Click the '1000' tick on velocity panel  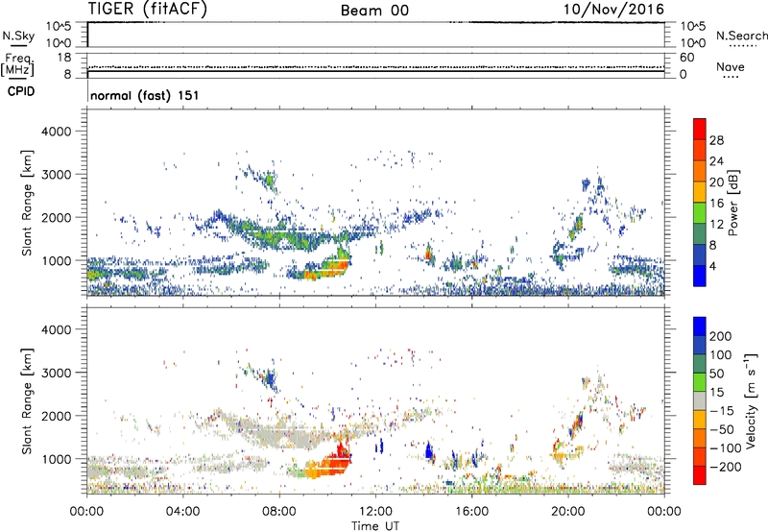56,459
